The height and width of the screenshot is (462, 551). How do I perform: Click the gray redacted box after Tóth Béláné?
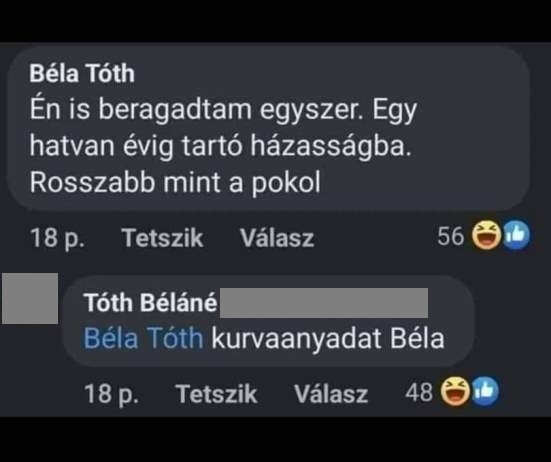pyautogui.click(x=324, y=303)
